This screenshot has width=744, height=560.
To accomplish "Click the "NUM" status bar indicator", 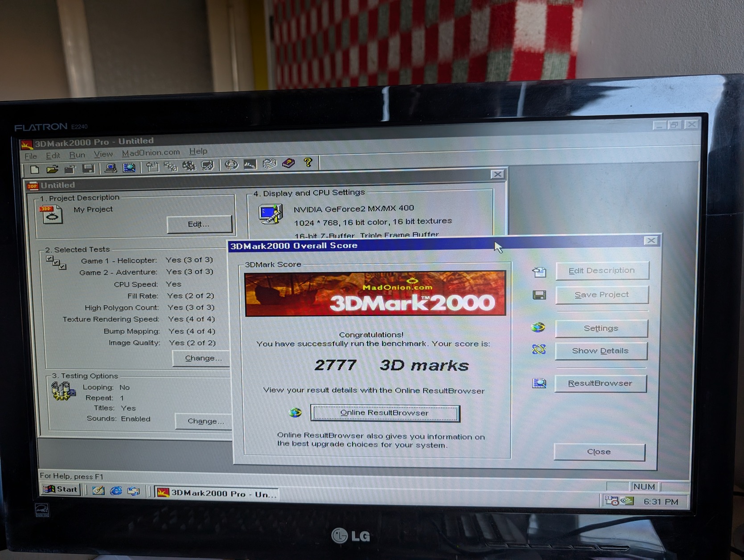I will point(644,487).
